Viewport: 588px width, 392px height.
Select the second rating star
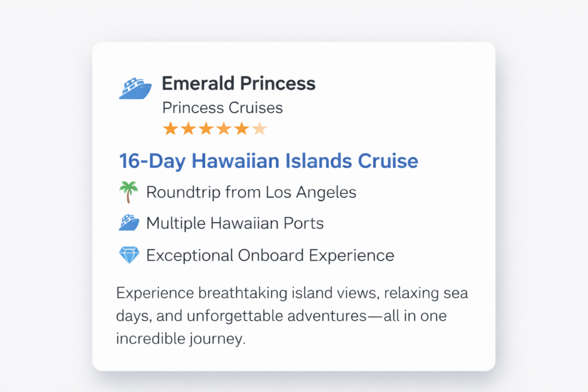[x=188, y=129]
